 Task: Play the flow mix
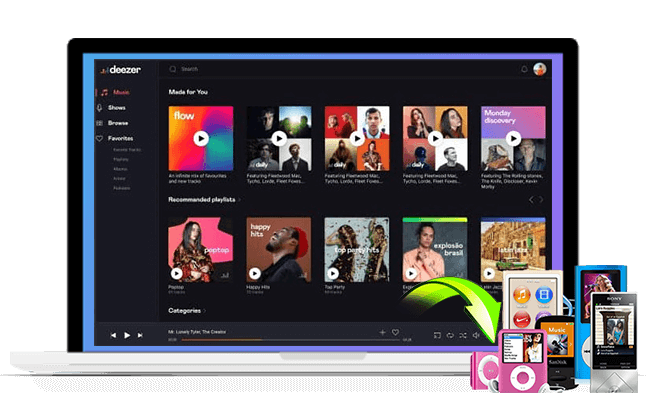pos(201,138)
